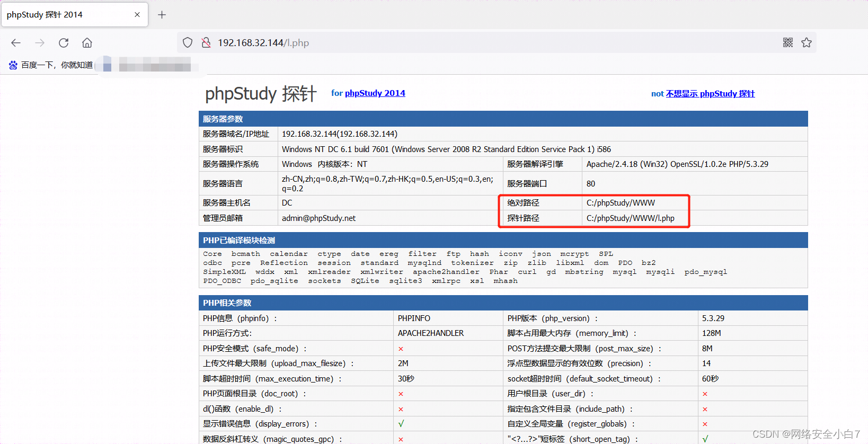Click the server port value 80
The height and width of the screenshot is (444, 868).
[591, 184]
